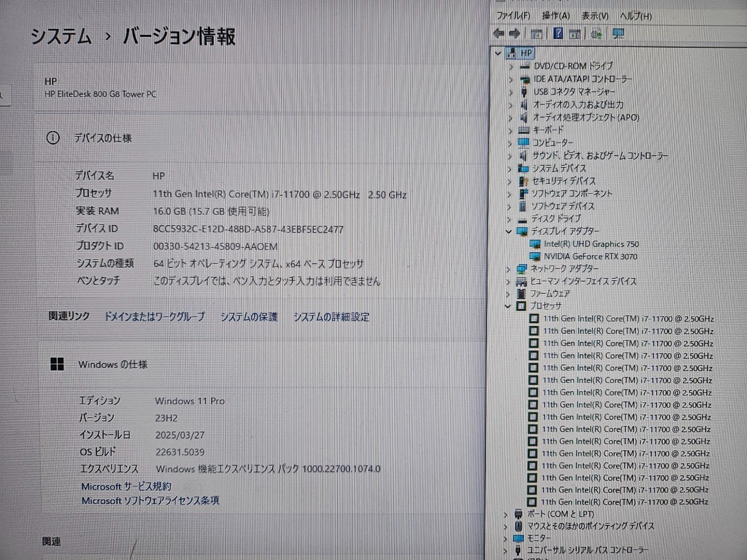Select ユニバーサル シリアル バス コントローラー row
The width and height of the screenshot is (747, 560).
tap(587, 550)
